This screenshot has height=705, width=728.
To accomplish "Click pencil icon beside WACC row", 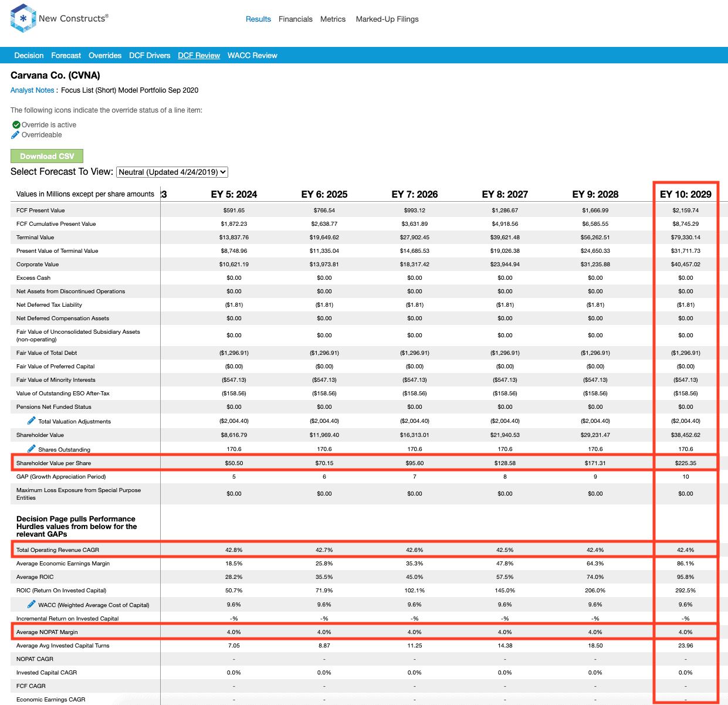I will tap(32, 604).
